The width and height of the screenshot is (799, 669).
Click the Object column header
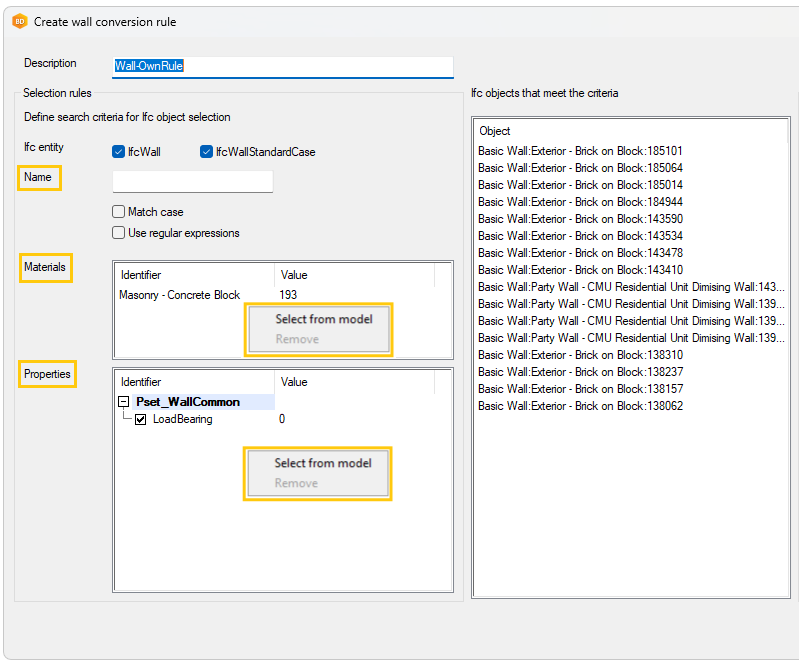coord(495,131)
